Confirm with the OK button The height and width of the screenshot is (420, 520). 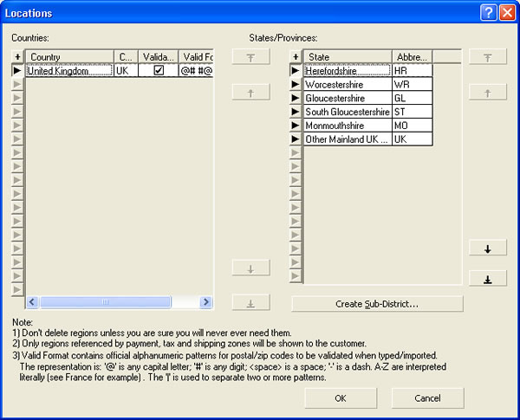[341, 398]
